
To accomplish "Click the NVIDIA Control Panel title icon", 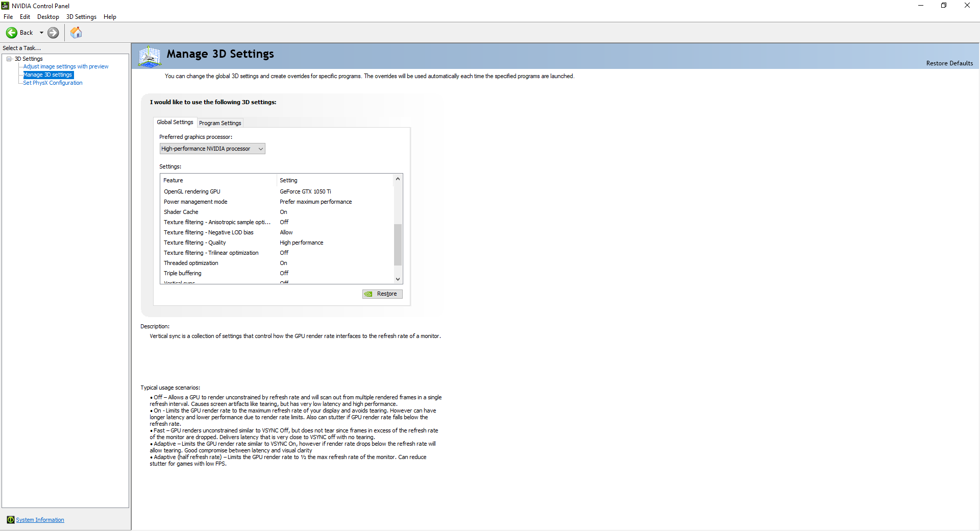I will coord(6,6).
